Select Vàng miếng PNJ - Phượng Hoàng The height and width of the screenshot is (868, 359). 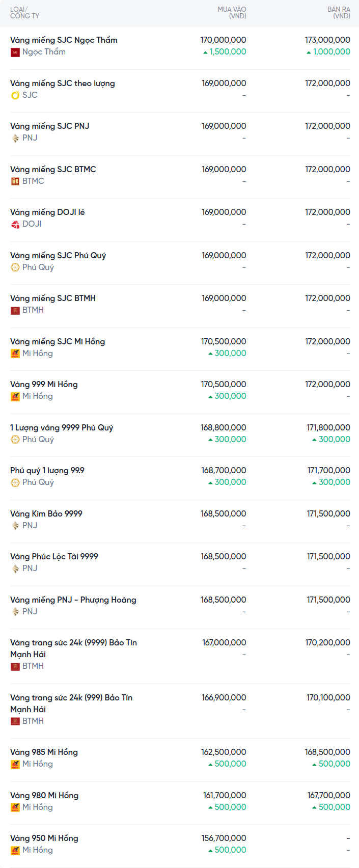(x=73, y=600)
